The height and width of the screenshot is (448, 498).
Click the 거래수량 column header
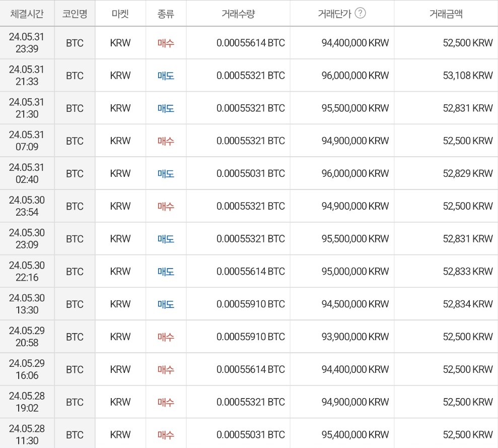[x=238, y=14]
